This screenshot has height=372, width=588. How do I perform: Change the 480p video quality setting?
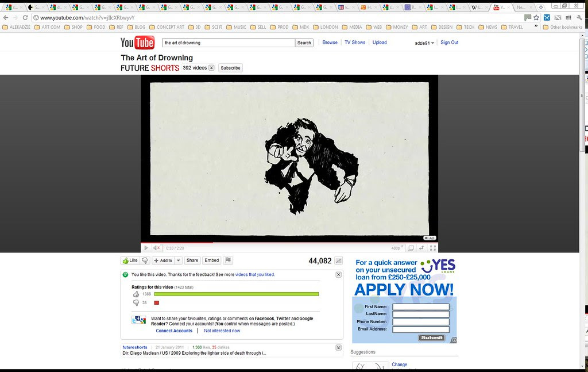pos(397,248)
